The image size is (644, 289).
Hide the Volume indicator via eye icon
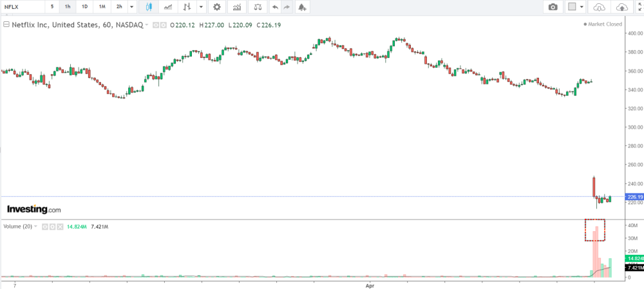(x=45, y=227)
